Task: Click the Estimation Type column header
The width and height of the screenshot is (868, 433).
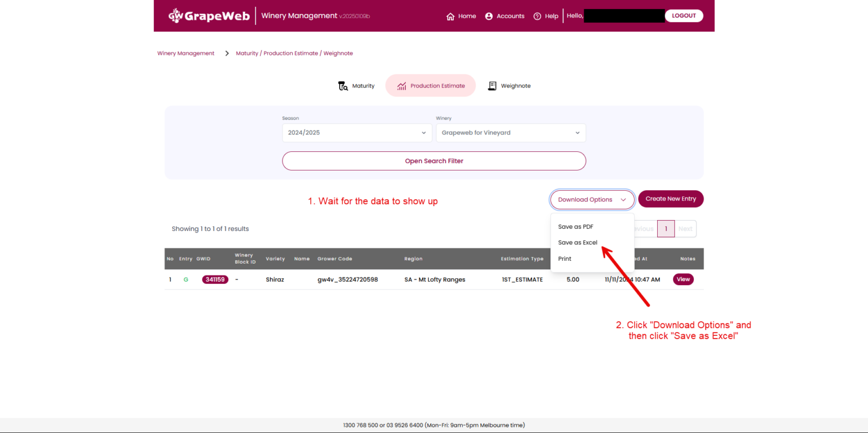Action: point(522,259)
